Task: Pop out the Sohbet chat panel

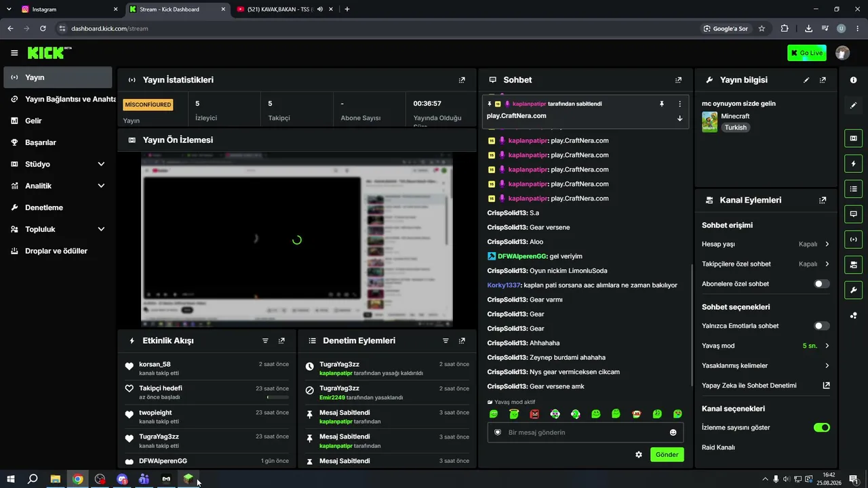Action: click(x=678, y=80)
